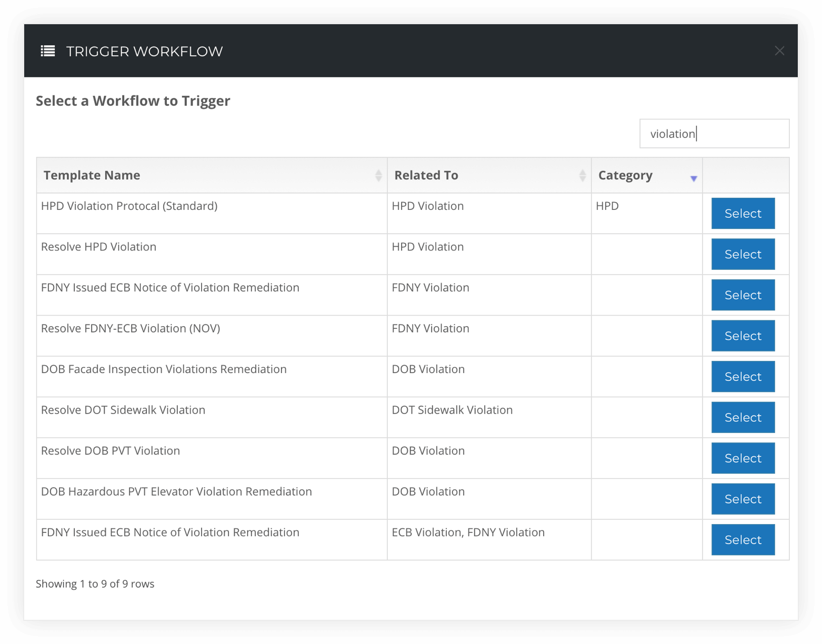Click the list icon beside Trigger Workflow title
This screenshot has height=644, width=822.
tap(48, 51)
